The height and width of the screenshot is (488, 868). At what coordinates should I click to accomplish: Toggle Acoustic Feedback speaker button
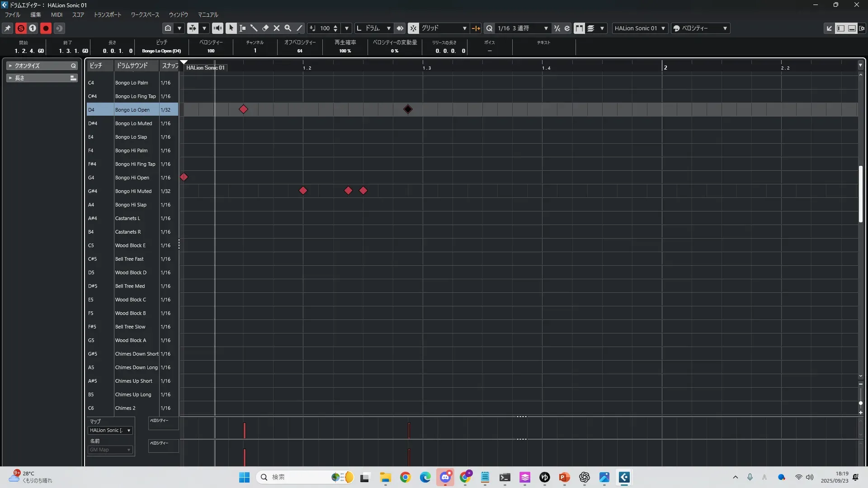tap(217, 28)
